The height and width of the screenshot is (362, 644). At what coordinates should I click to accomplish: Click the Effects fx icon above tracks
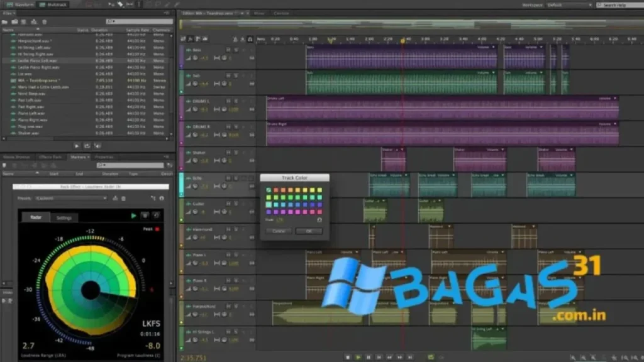click(x=191, y=39)
